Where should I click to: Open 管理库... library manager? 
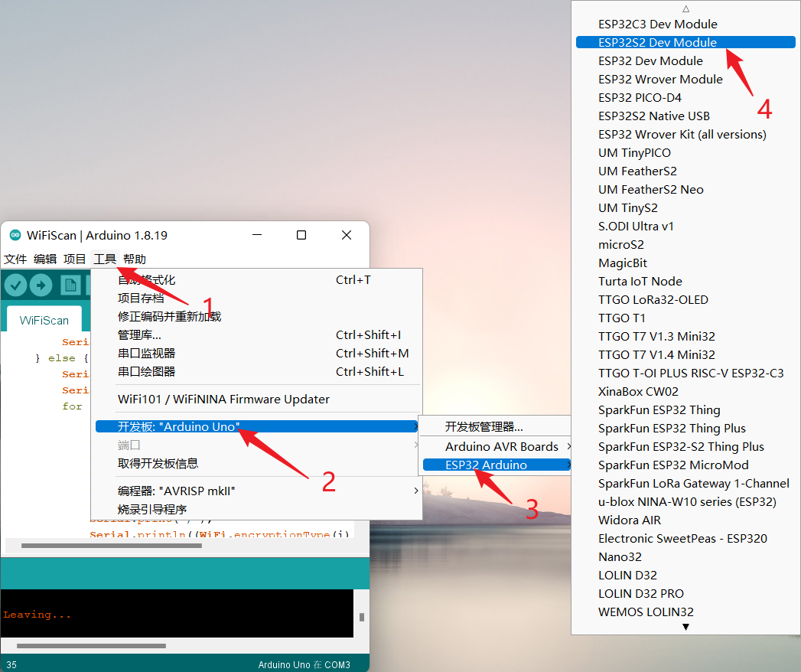click(257, 335)
